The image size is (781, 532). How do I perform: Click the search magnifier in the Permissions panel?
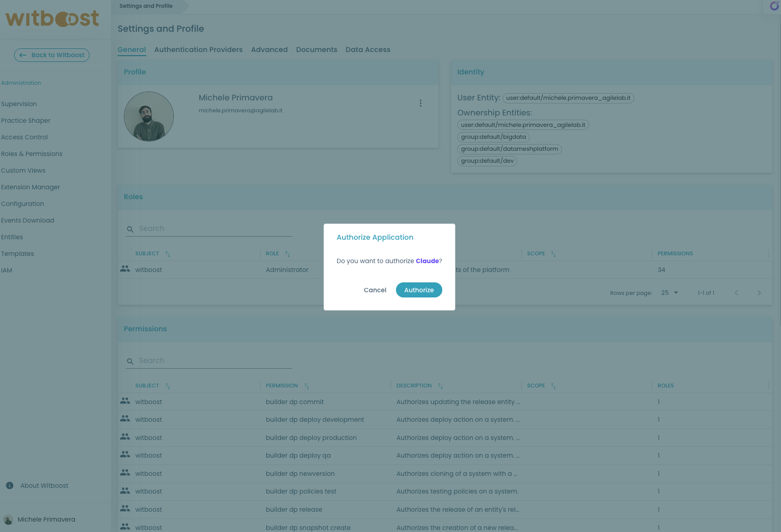[x=130, y=361]
